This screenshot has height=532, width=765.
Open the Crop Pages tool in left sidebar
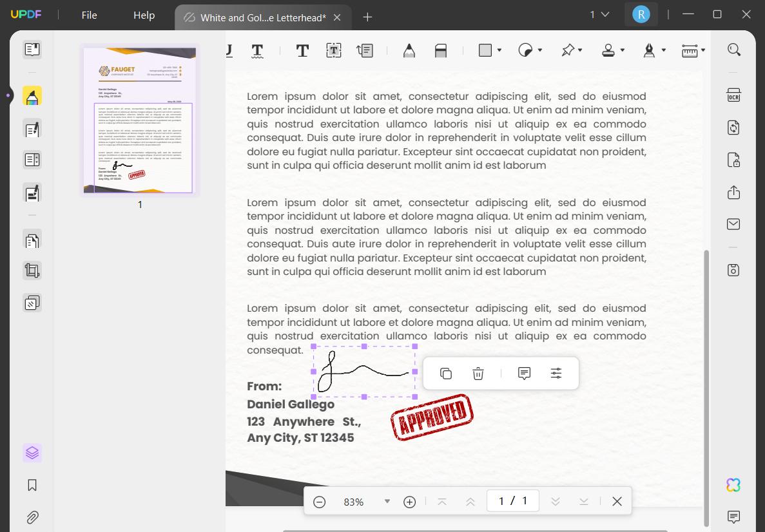[x=32, y=270]
